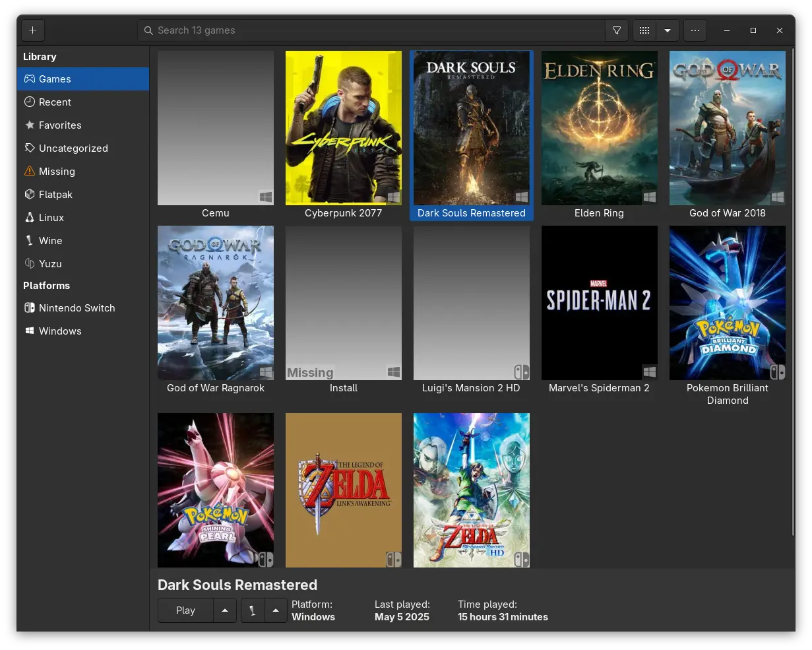The width and height of the screenshot is (812, 650).
Task: Click Windows badge on Cyberpunk 2077 cover
Action: [394, 197]
